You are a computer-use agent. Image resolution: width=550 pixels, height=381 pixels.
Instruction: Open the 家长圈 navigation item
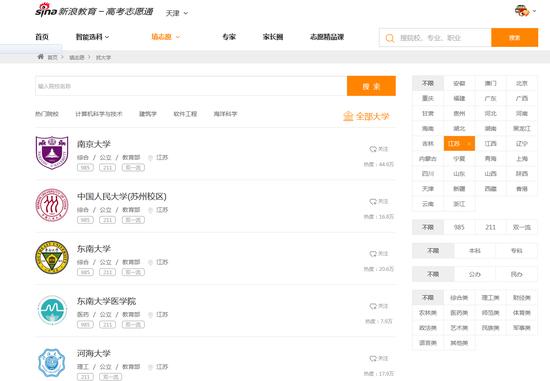pos(273,37)
